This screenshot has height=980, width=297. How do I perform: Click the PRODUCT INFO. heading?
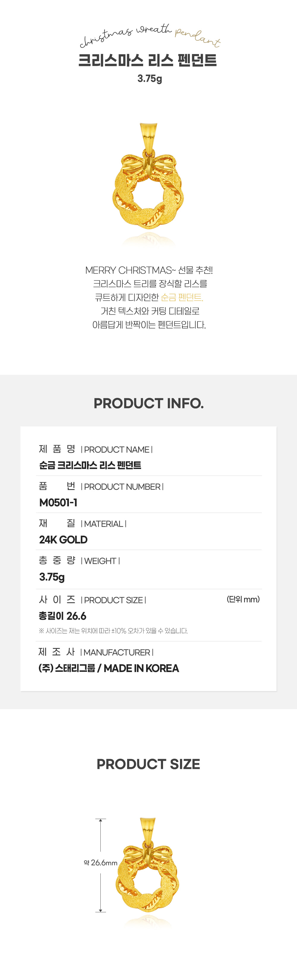click(149, 403)
